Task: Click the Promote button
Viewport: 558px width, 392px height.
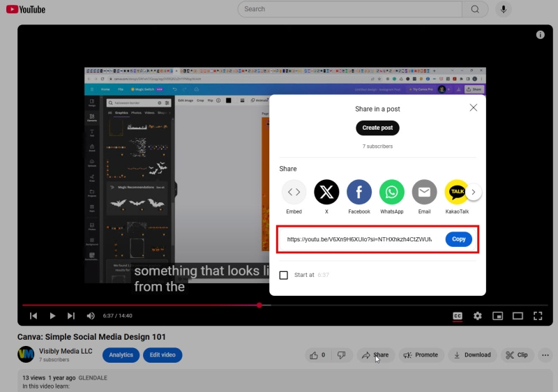Action: pos(421,355)
